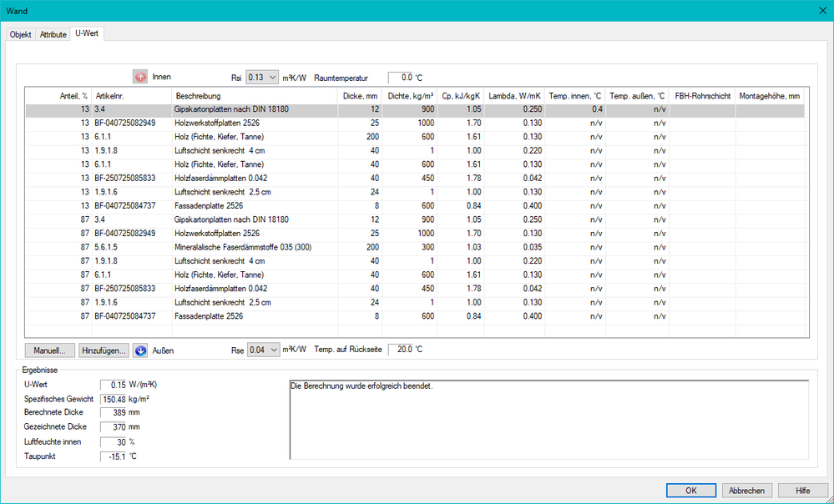
Task: Open the Rse 0.04 dropdown
Action: [x=264, y=350]
